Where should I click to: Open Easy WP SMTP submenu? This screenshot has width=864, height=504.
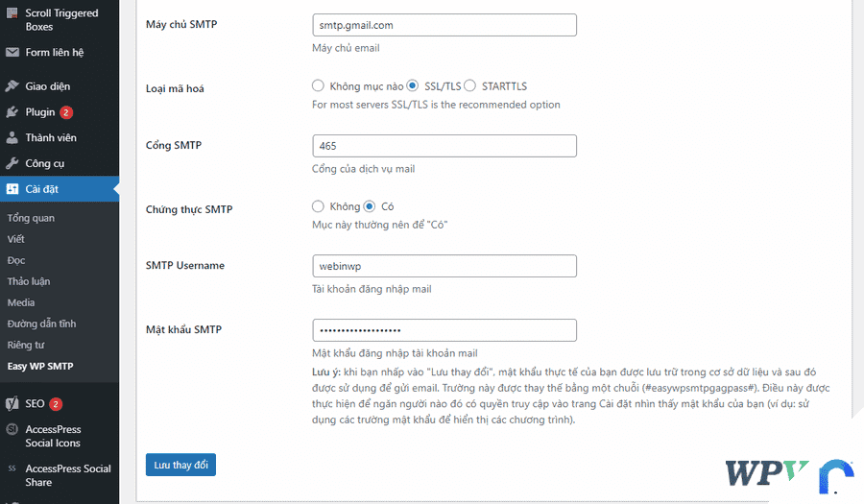click(40, 367)
